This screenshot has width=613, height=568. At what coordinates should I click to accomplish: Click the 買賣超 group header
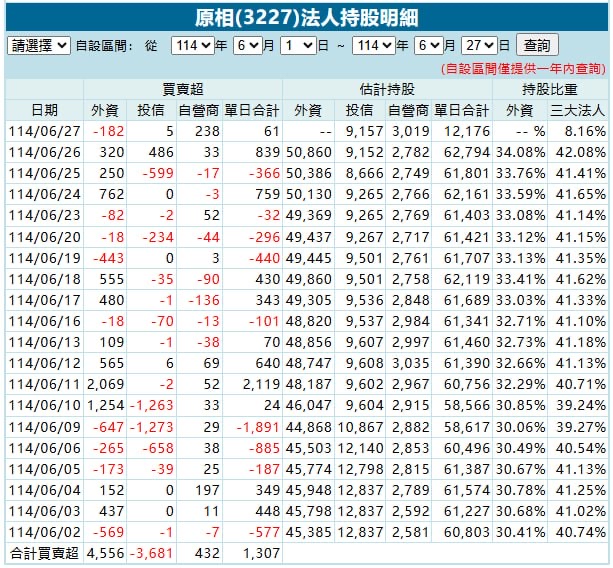(x=183, y=89)
